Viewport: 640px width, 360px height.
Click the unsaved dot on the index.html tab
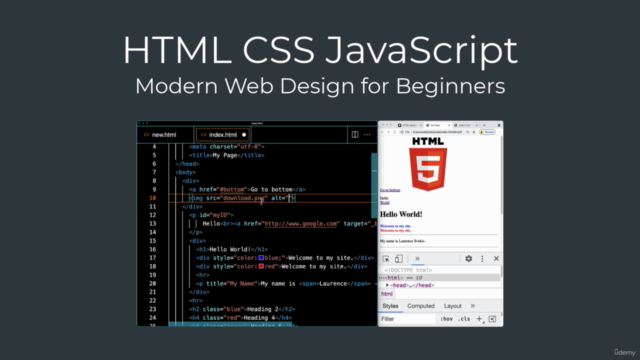tap(244, 135)
